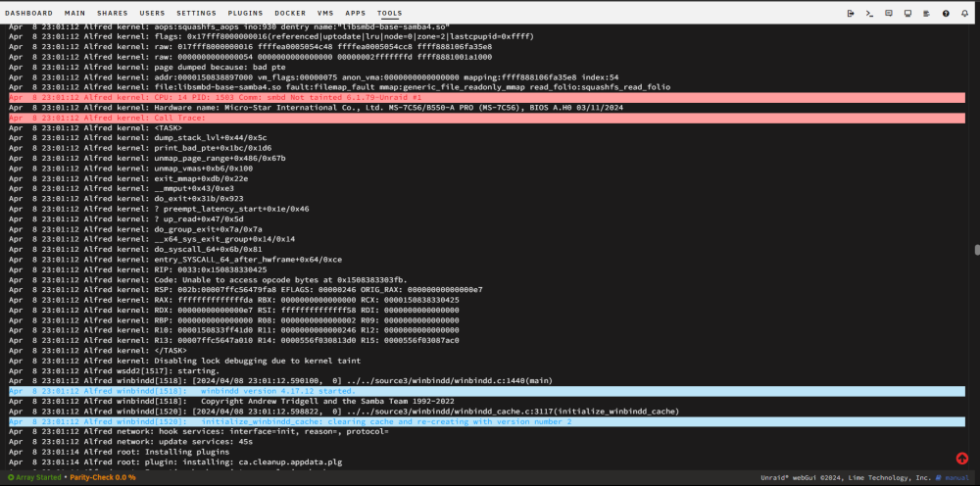This screenshot has height=486, width=980.
Task: Open the Feedback speech bubble icon
Action: pos(889,13)
